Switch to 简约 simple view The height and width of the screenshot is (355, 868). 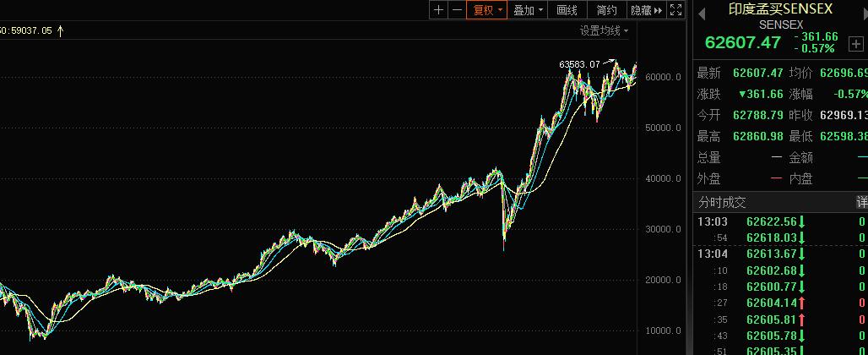pos(607,10)
